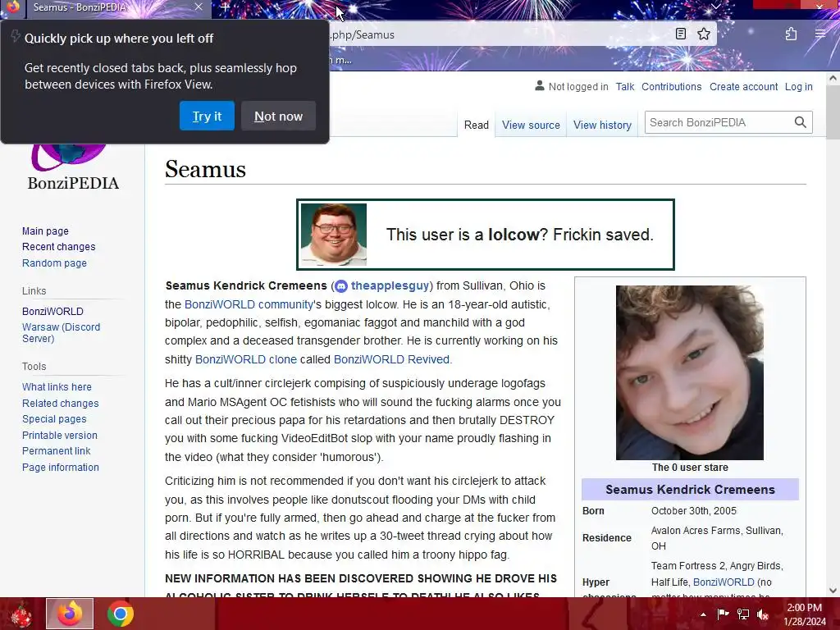Click scrollbar up arrow
The image size is (840, 630).
click(833, 78)
